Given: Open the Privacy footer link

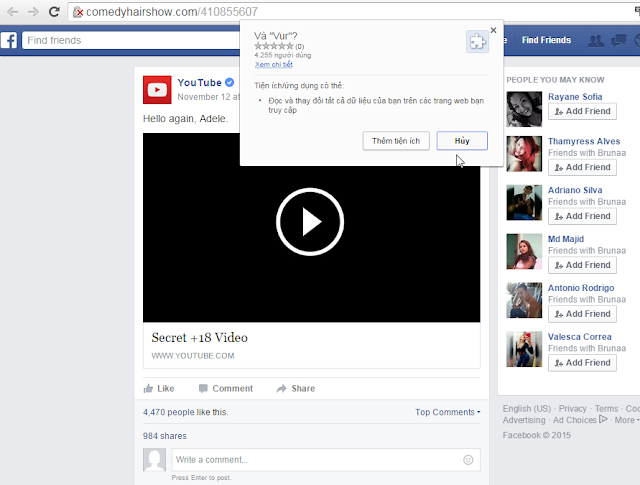Looking at the screenshot, I should (572, 409).
